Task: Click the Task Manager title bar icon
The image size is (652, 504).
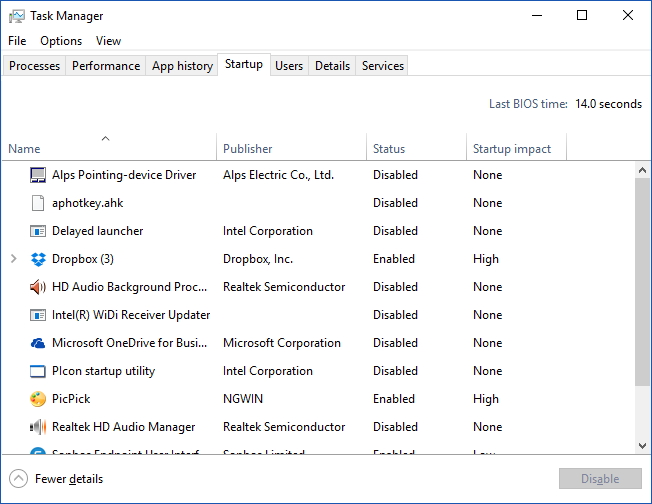Action: [17, 16]
